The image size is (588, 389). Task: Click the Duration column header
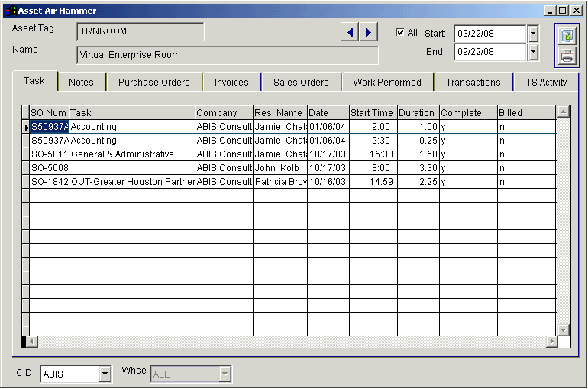418,113
